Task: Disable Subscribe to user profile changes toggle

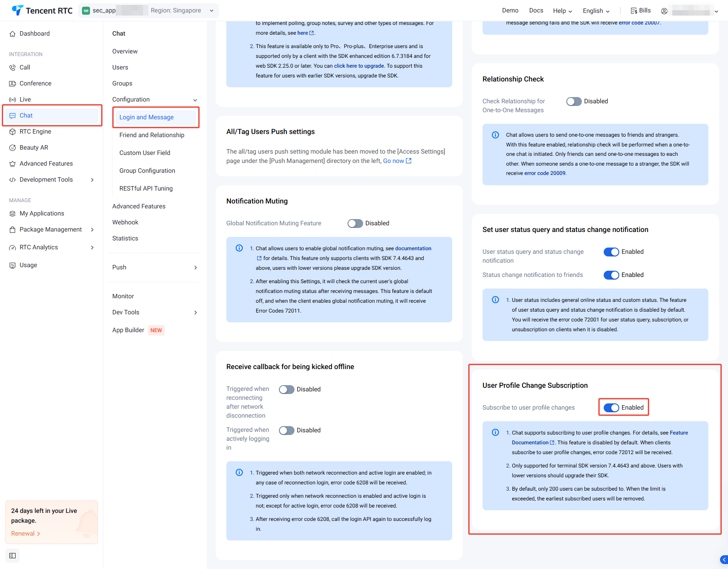Action: (x=611, y=408)
